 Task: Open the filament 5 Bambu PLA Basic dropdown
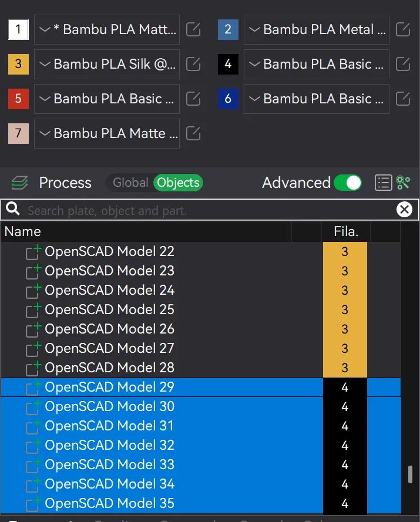click(x=106, y=99)
